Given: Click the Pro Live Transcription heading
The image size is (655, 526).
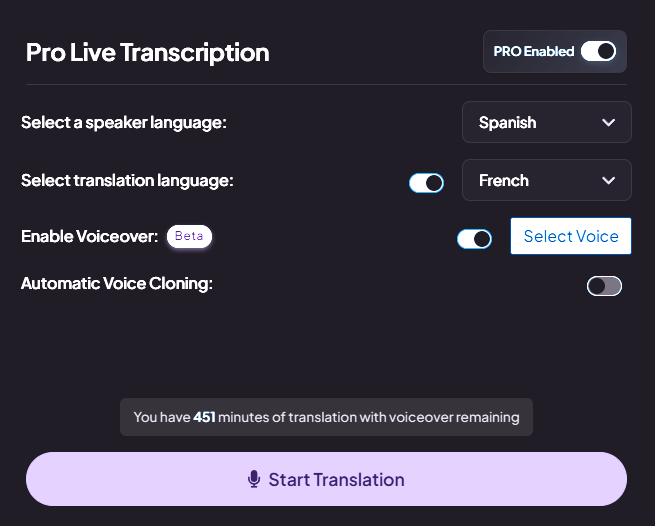Looking at the screenshot, I should 147,53.
